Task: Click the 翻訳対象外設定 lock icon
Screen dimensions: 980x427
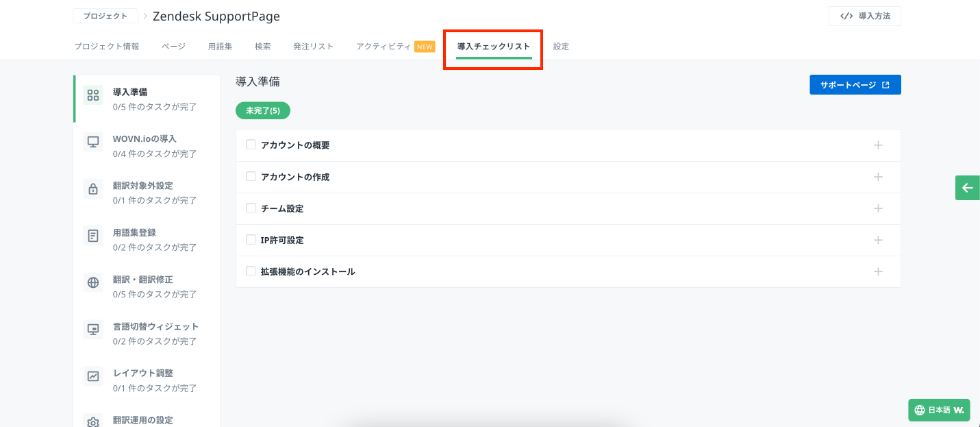Action: (93, 189)
